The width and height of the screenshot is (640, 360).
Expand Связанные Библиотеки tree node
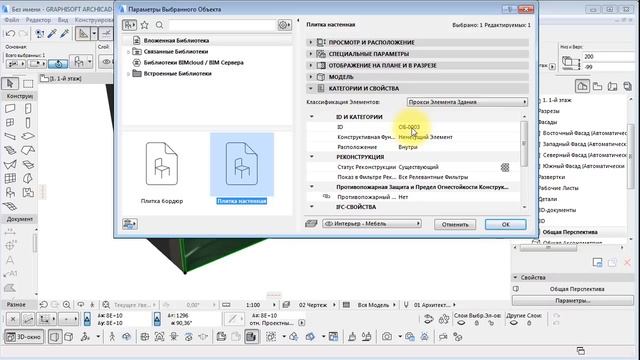click(128, 52)
